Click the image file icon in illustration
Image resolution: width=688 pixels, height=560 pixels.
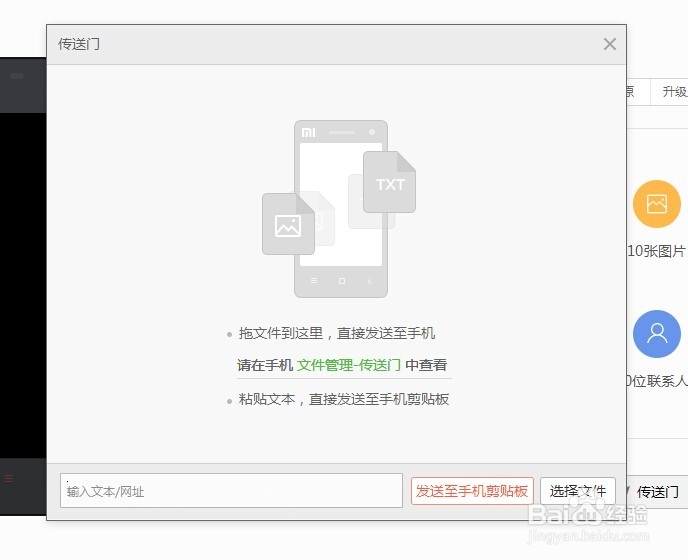(288, 224)
